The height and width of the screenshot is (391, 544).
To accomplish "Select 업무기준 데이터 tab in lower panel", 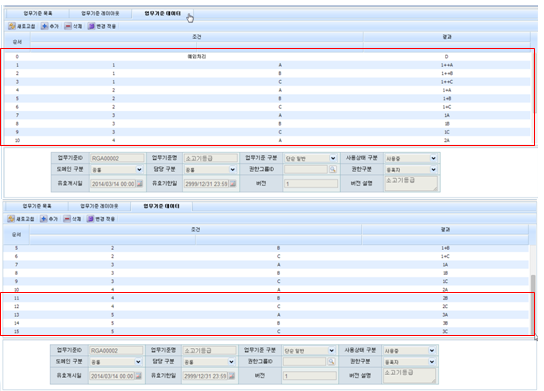I will click(161, 206).
